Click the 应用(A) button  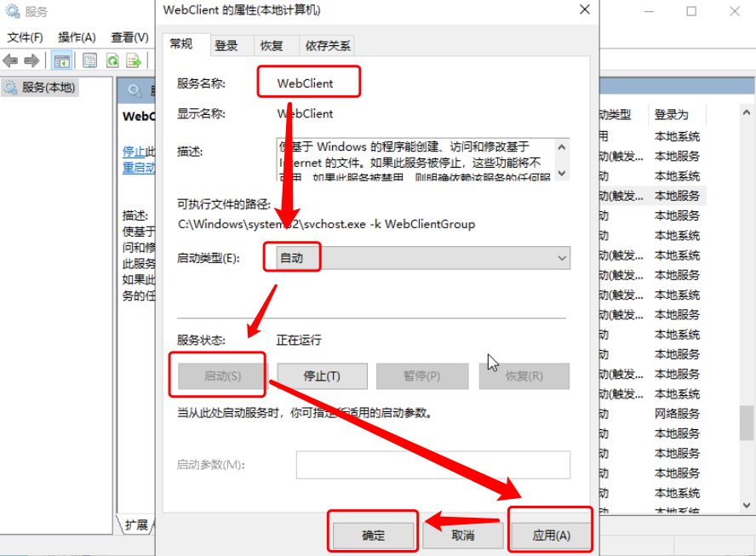pyautogui.click(x=551, y=536)
